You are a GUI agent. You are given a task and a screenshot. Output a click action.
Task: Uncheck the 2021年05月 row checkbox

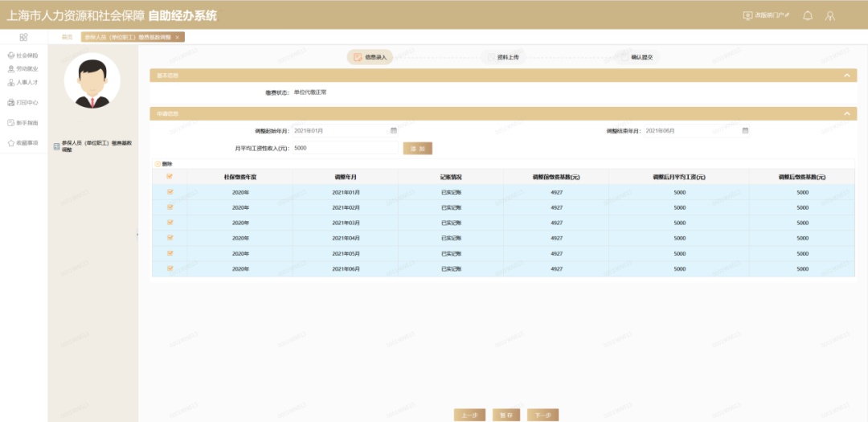pyautogui.click(x=170, y=253)
